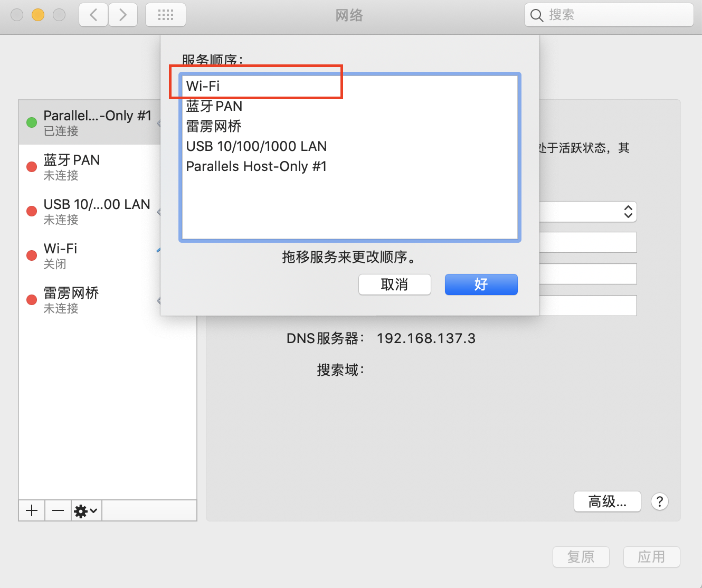Select 雷雳网桥 in the service order list
The width and height of the screenshot is (702, 588).
point(350,126)
